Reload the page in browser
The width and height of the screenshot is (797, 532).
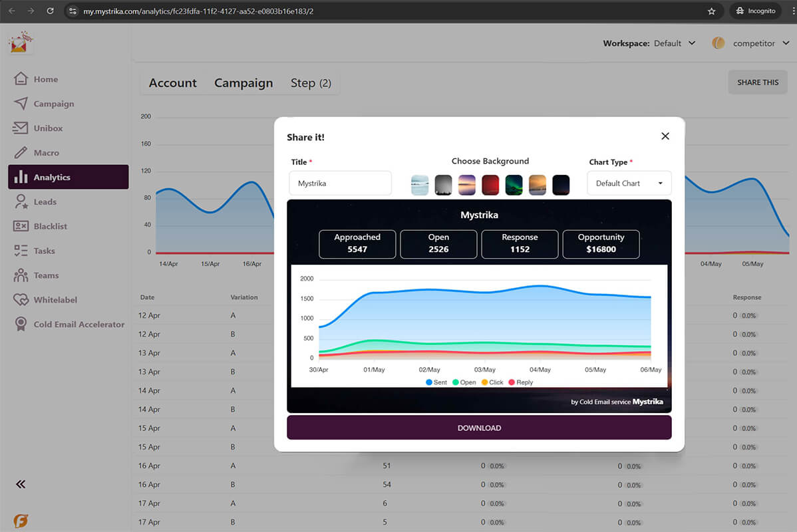50,11
